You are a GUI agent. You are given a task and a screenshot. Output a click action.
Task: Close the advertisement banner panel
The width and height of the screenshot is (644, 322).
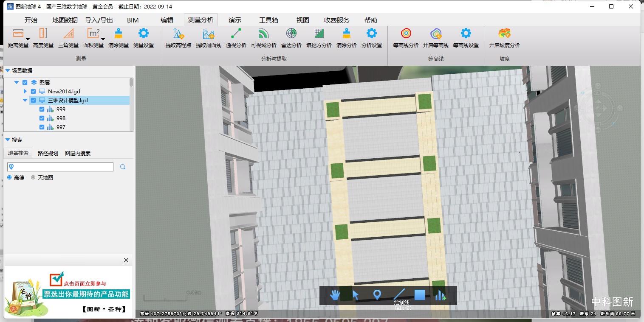pos(126,260)
